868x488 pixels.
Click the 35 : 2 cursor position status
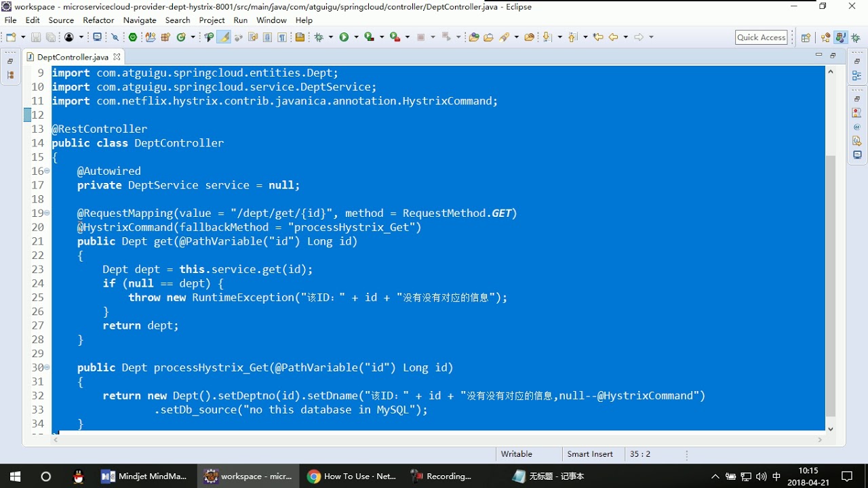[640, 454]
